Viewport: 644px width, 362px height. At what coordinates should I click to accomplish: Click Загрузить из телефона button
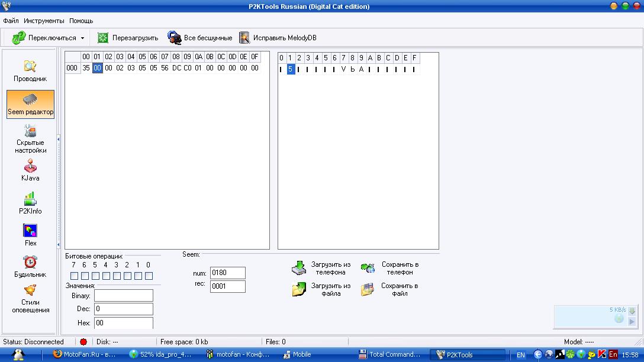point(321,269)
